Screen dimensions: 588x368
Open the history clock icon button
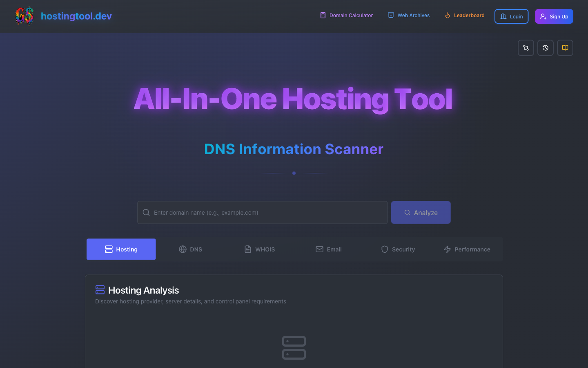[546, 48]
